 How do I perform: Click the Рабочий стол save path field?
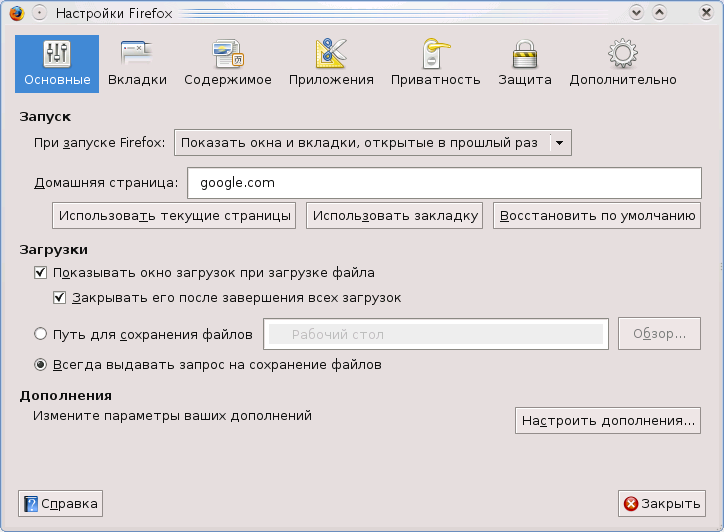(436, 334)
